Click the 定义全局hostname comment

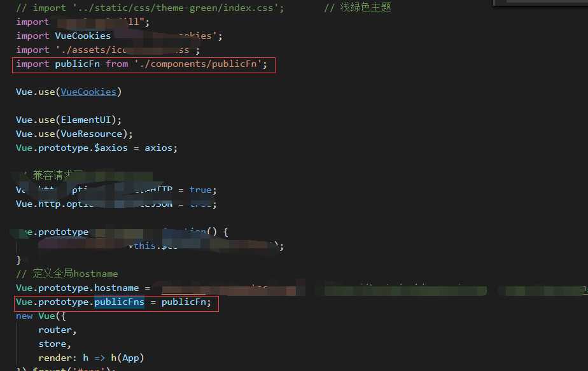point(67,274)
